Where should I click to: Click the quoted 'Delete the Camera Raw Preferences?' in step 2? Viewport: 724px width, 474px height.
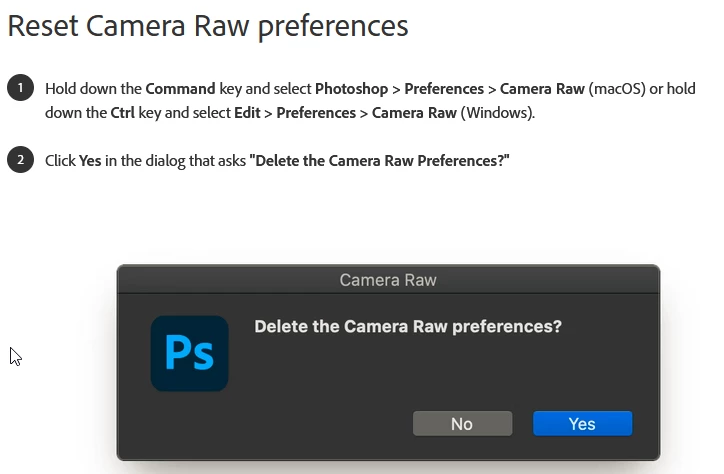[x=380, y=160]
